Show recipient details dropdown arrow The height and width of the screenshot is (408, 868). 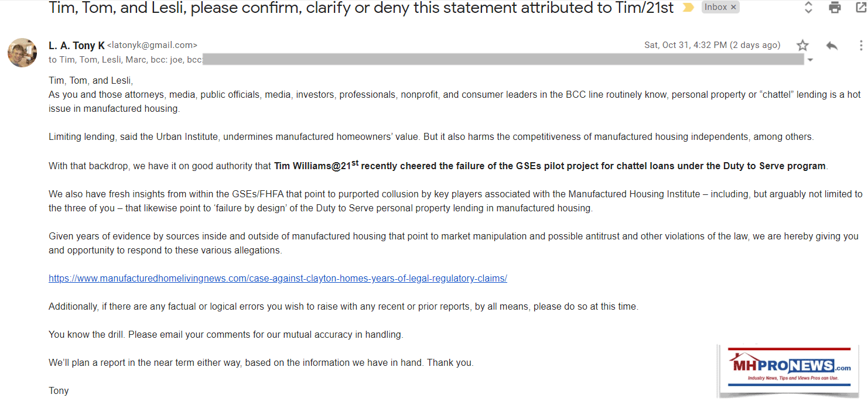tap(810, 60)
